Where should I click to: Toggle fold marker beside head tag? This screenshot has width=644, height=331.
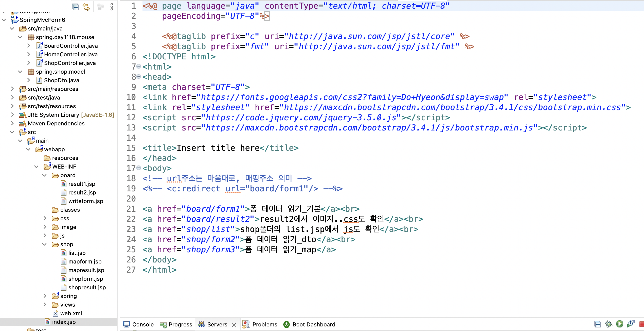click(139, 77)
